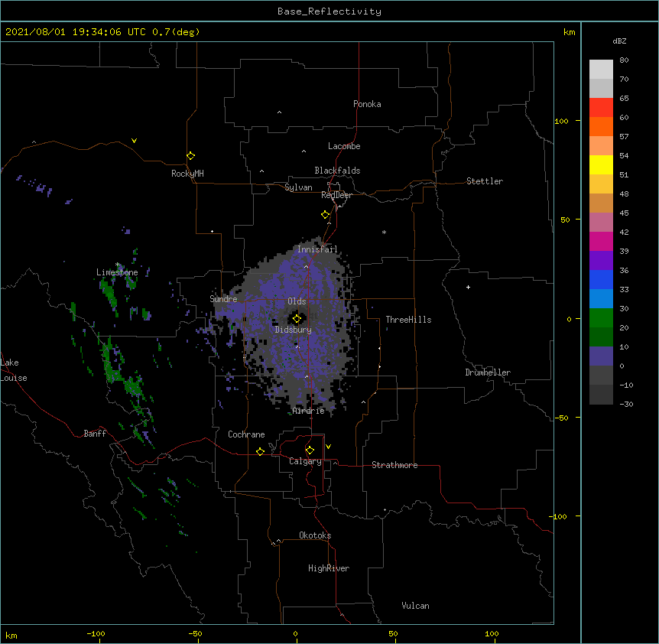This screenshot has height=644, width=659.
Task: Click the Airdrie town label
Action: point(309,411)
